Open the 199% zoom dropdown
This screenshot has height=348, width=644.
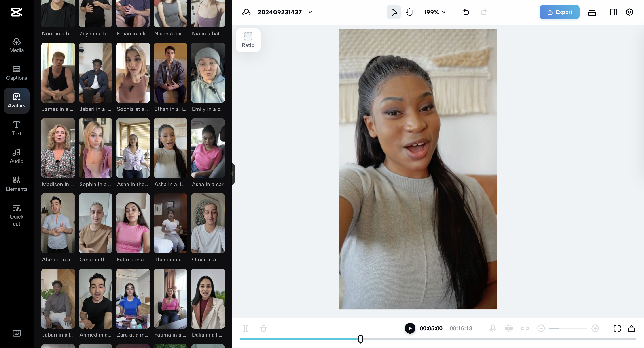435,12
